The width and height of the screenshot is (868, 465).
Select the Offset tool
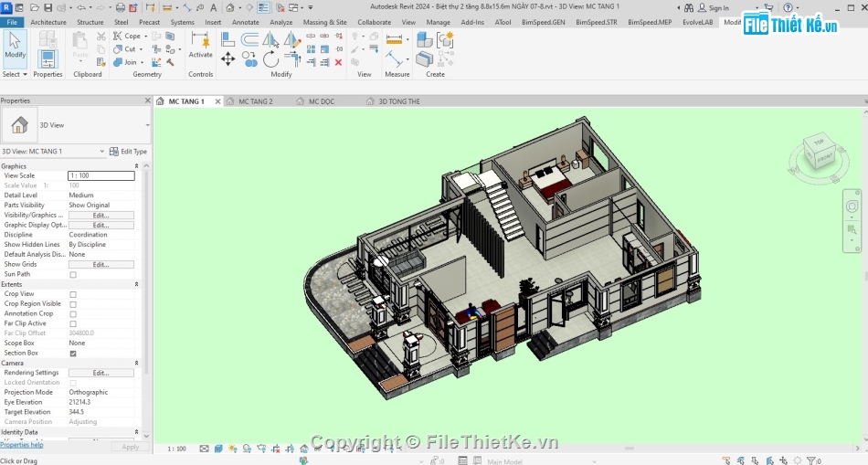pyautogui.click(x=249, y=39)
